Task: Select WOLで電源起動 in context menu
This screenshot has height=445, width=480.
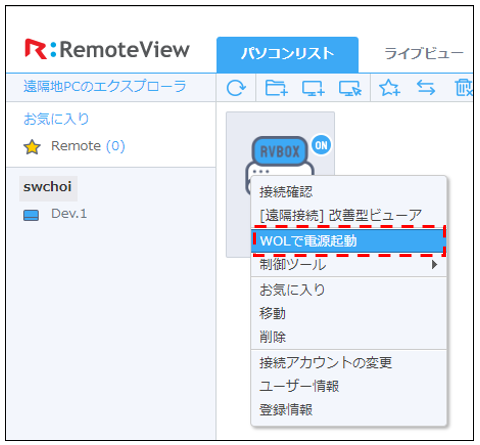Action: pyautogui.click(x=349, y=241)
